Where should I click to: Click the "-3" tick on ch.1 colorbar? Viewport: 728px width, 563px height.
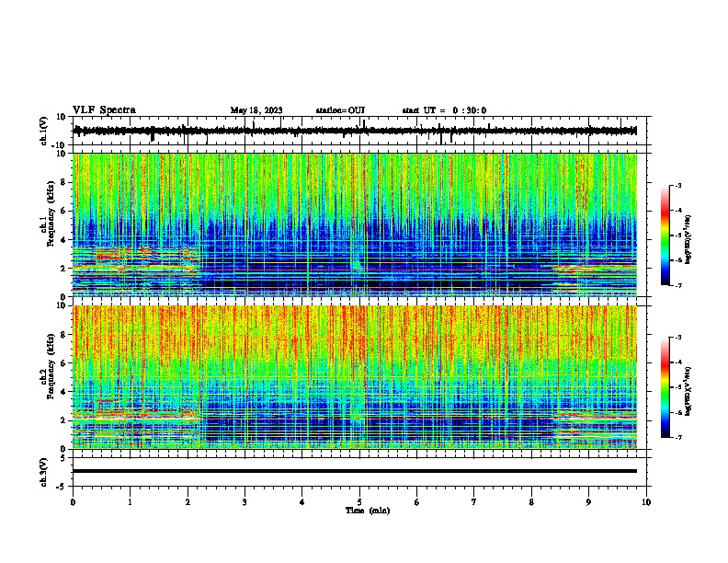click(678, 186)
